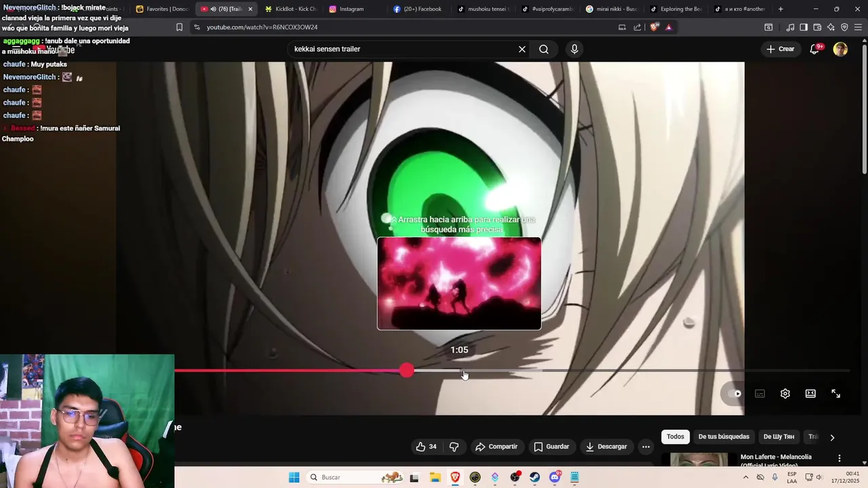Show more filter chips with arrow
868x488 pixels.
[x=832, y=438]
